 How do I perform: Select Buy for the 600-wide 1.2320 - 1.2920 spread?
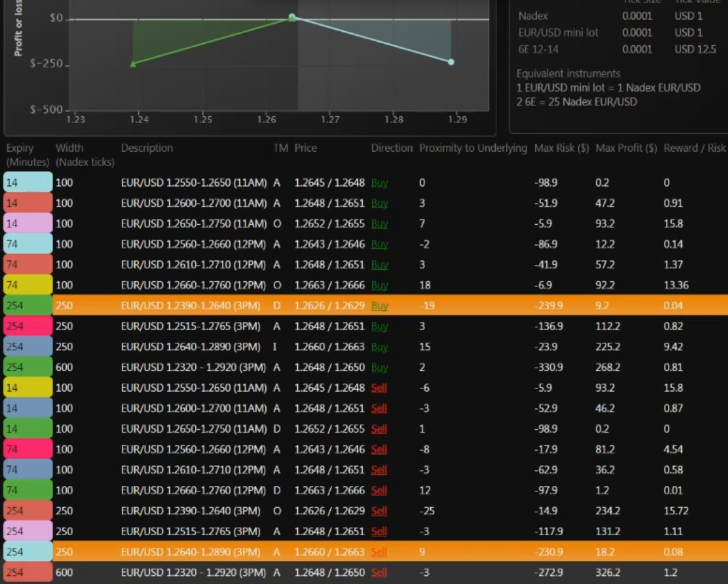(x=380, y=367)
